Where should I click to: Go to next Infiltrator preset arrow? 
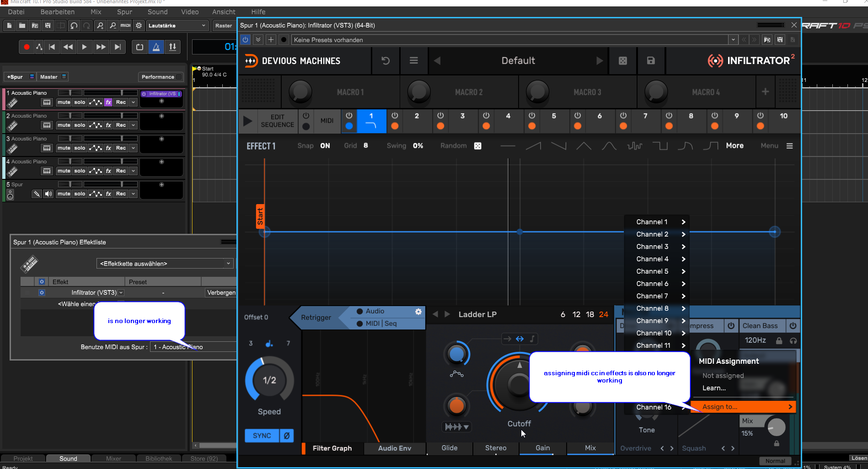pyautogui.click(x=600, y=61)
